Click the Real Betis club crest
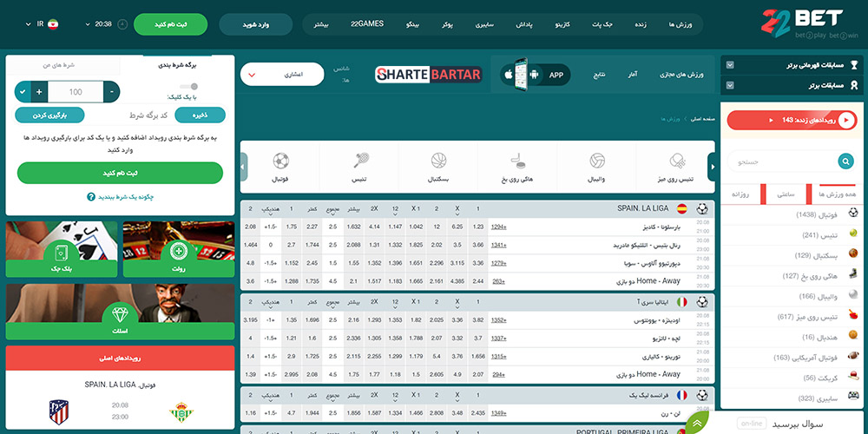The width and height of the screenshot is (868, 434). point(181,411)
